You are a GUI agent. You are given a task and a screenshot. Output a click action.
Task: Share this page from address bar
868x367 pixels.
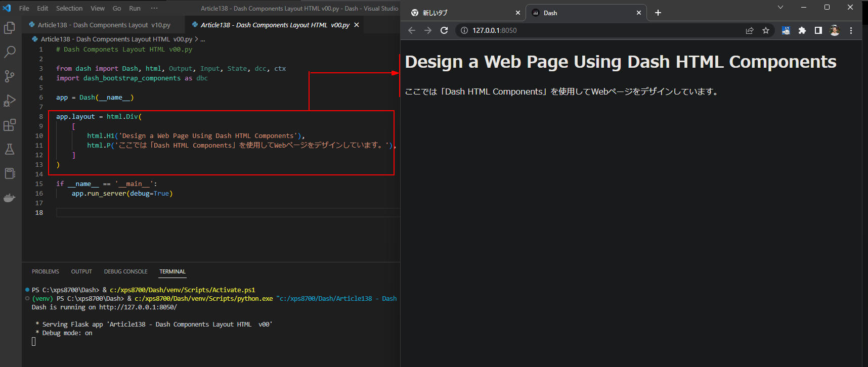750,30
